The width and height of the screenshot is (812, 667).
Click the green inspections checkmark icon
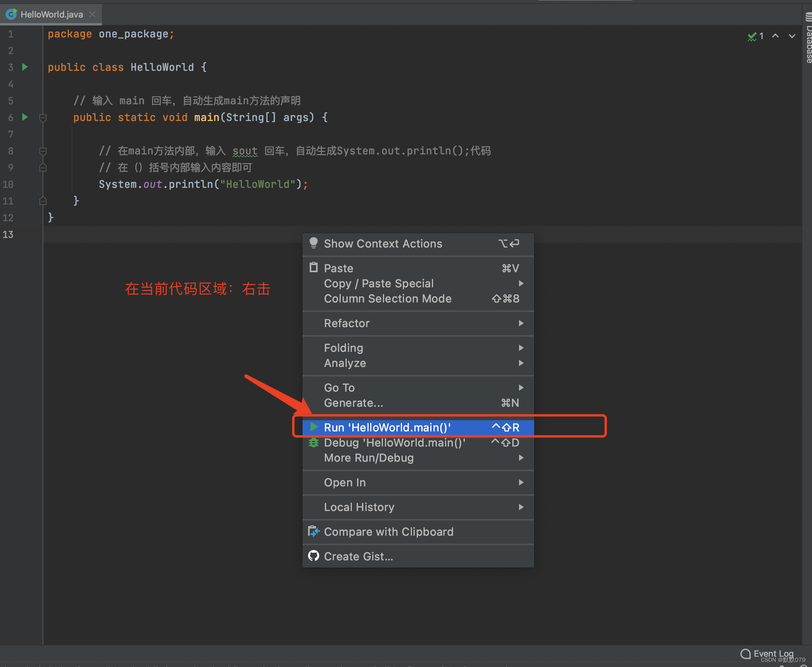point(751,37)
